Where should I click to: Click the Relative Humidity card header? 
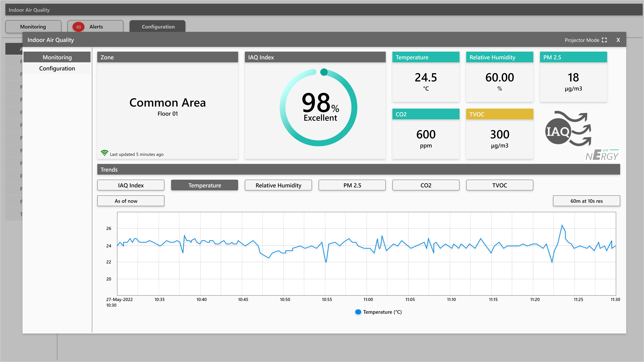(x=500, y=57)
